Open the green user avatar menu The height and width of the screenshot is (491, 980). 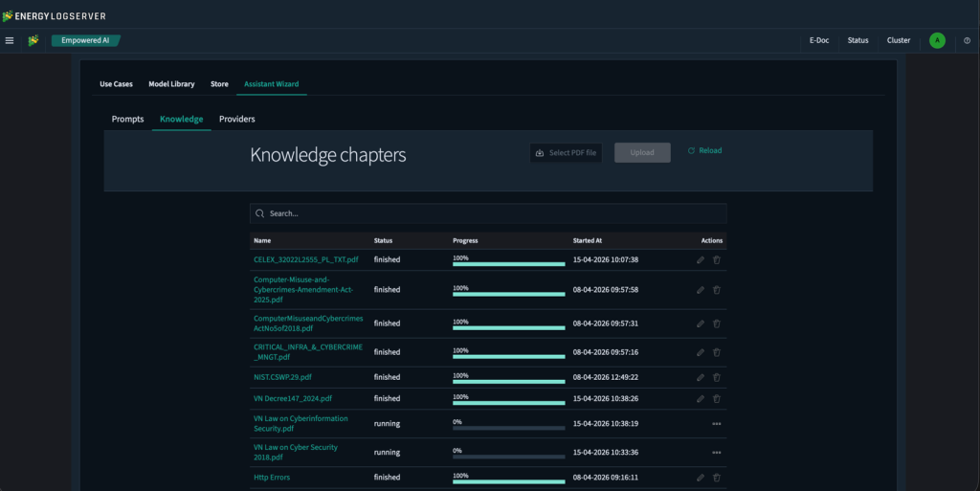(937, 40)
